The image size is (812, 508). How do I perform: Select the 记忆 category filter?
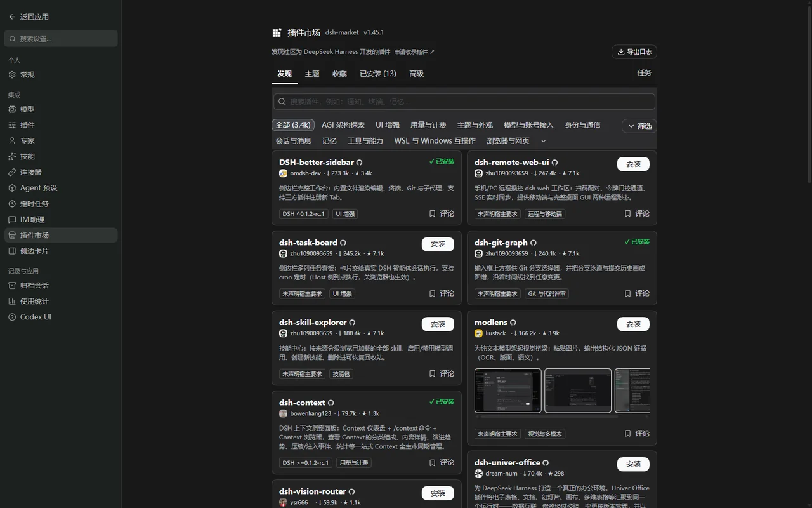tap(329, 141)
